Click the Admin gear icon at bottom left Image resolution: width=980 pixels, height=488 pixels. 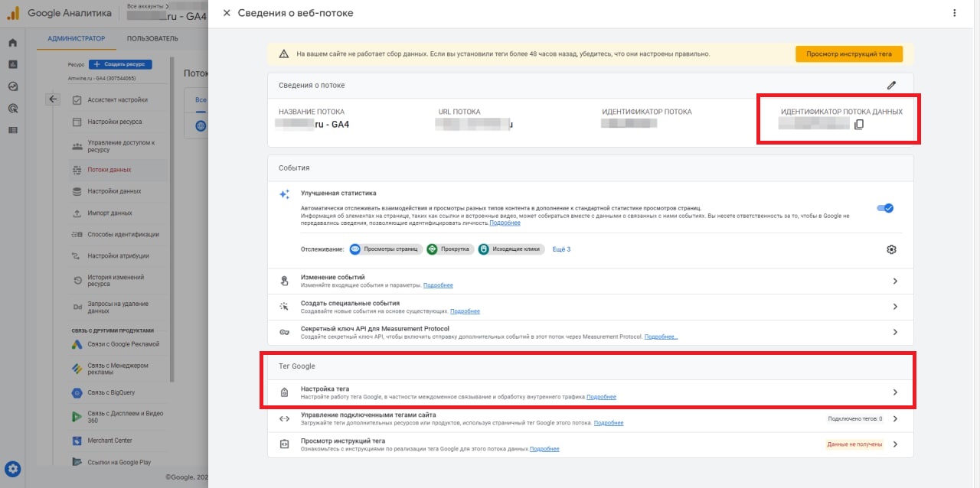[13, 470]
